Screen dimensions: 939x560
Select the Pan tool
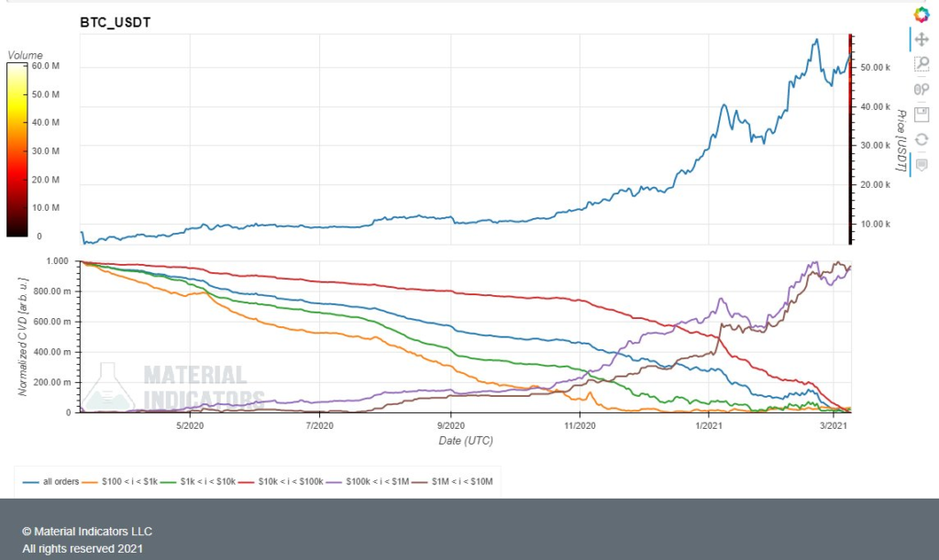click(922, 39)
